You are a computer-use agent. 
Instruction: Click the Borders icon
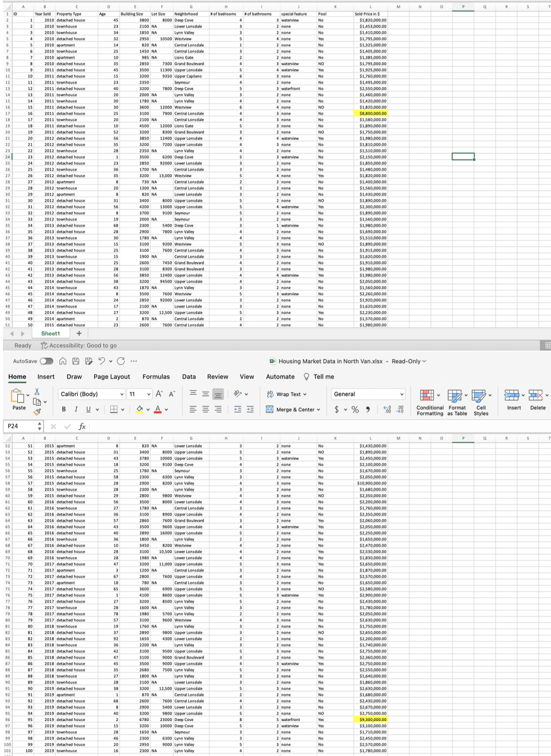(114, 409)
